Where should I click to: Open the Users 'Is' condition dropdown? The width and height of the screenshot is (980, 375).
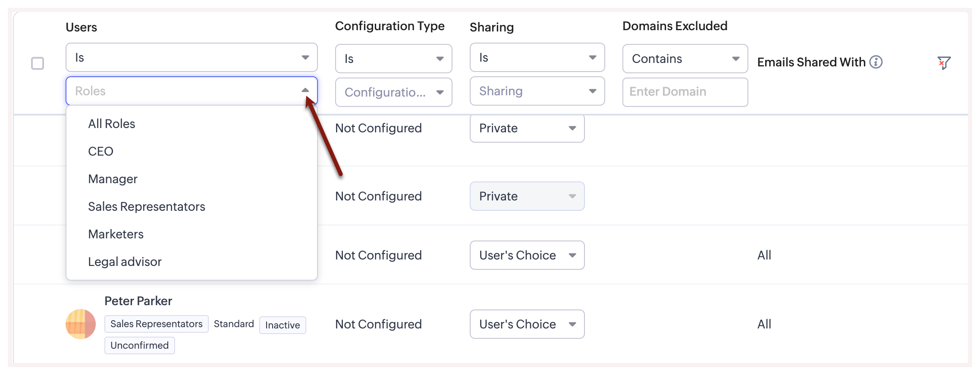pos(191,57)
